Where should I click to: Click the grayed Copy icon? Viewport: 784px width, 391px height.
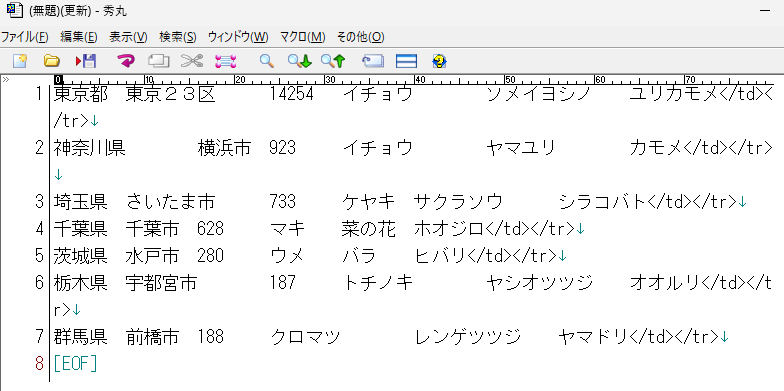click(x=158, y=62)
